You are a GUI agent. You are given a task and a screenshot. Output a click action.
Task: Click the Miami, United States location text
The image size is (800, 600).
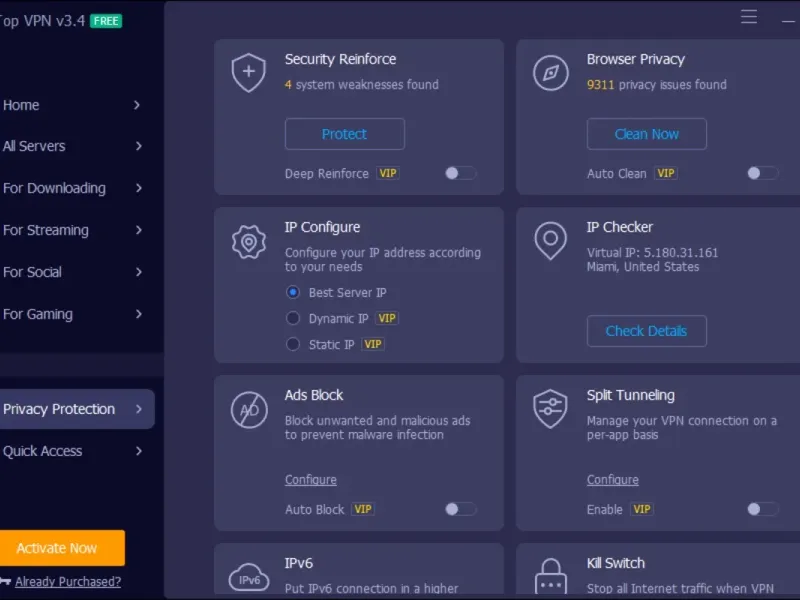[x=643, y=267]
